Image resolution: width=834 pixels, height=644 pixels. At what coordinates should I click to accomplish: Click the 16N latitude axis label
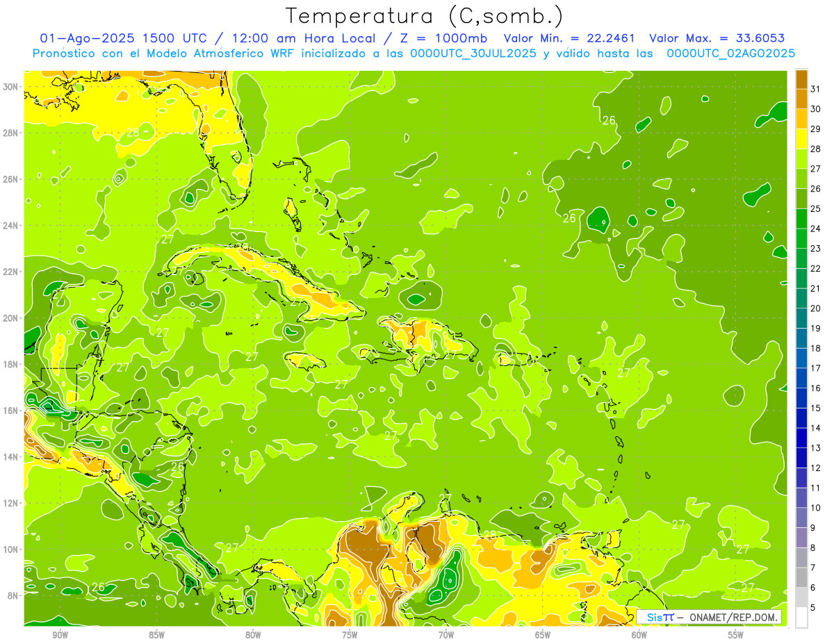coord(10,411)
